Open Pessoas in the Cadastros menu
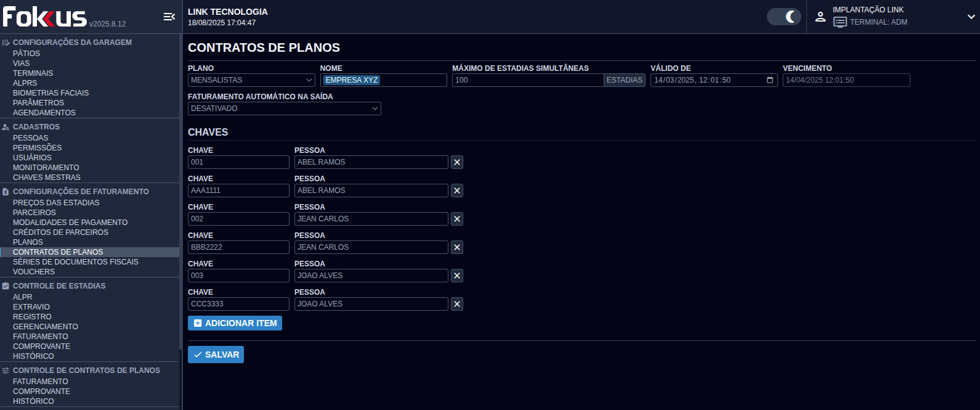Viewport: 980px width, 410px height. [x=30, y=138]
